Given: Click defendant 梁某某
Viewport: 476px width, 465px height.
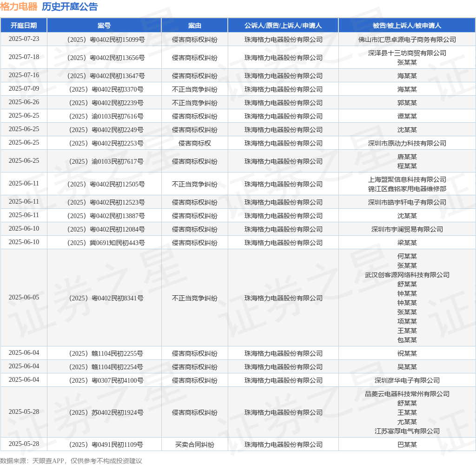Looking at the screenshot, I should (x=407, y=243).
